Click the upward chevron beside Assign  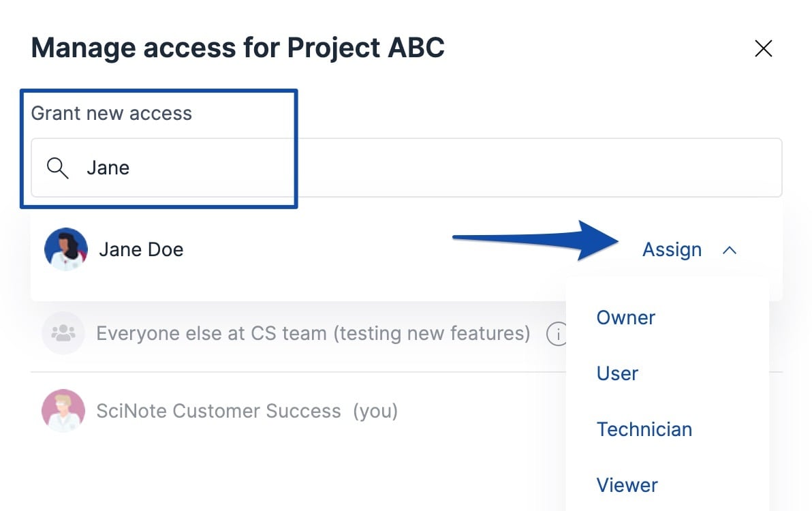coord(730,249)
